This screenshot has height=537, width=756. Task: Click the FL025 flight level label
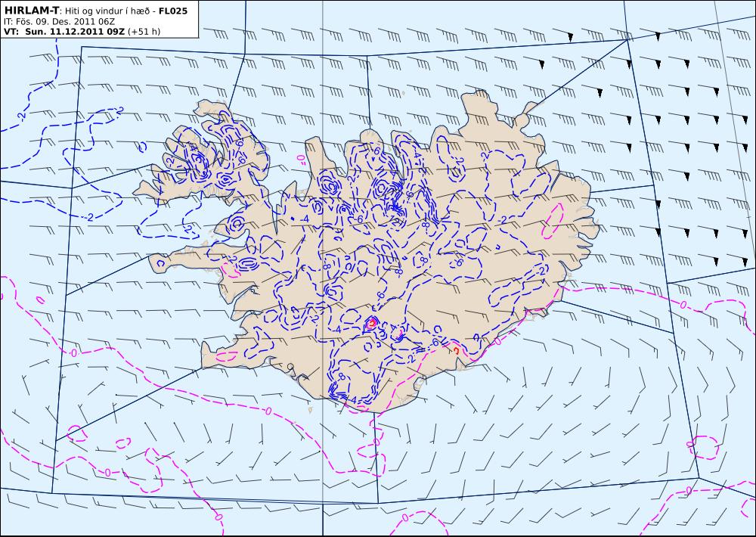(x=173, y=11)
